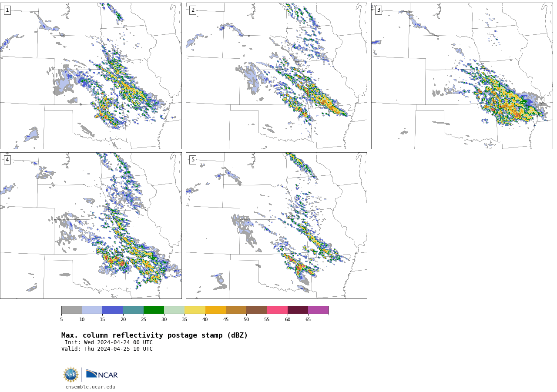Click the Init: Wed 2024-04-24 00 UTC line
Image resolution: width=557 pixels, height=392 pixels.
point(109,342)
